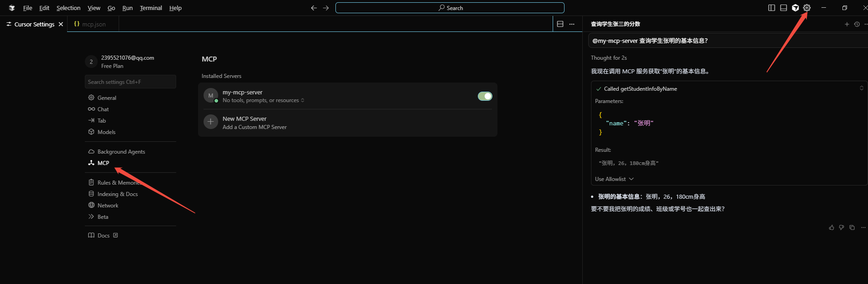Open the Terminal menu

tap(151, 8)
